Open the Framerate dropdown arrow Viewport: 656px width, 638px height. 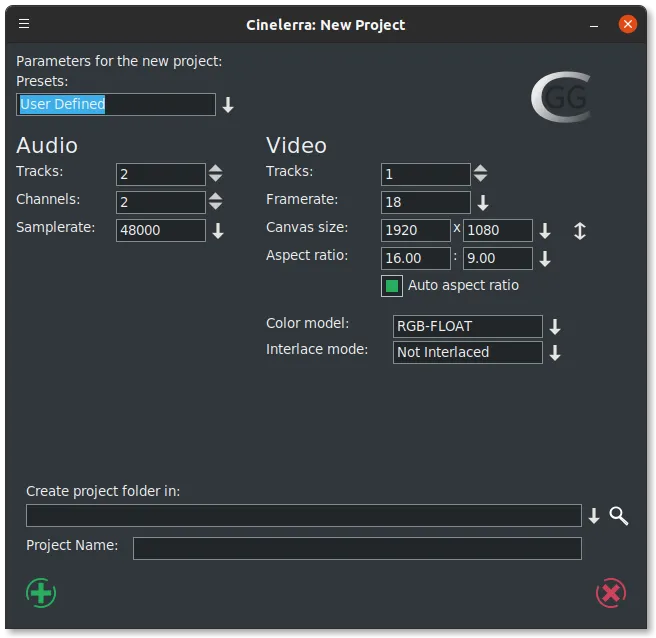pos(483,202)
